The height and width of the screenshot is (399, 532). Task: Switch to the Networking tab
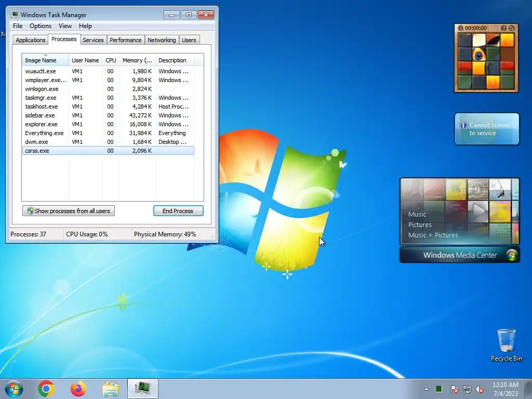(162, 40)
